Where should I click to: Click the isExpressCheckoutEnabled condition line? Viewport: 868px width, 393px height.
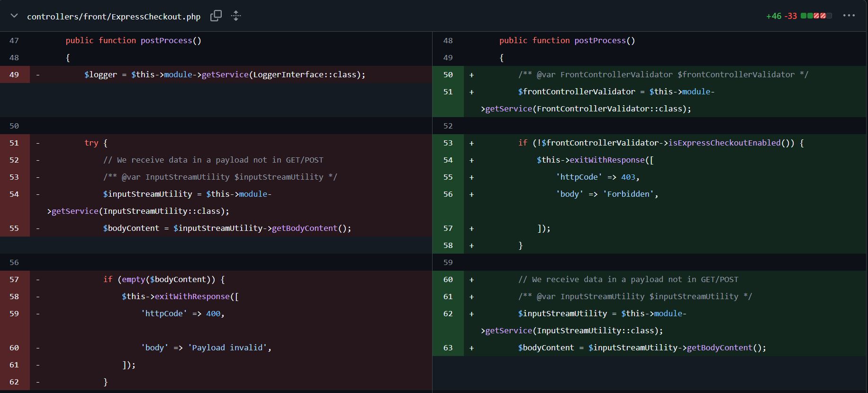660,143
